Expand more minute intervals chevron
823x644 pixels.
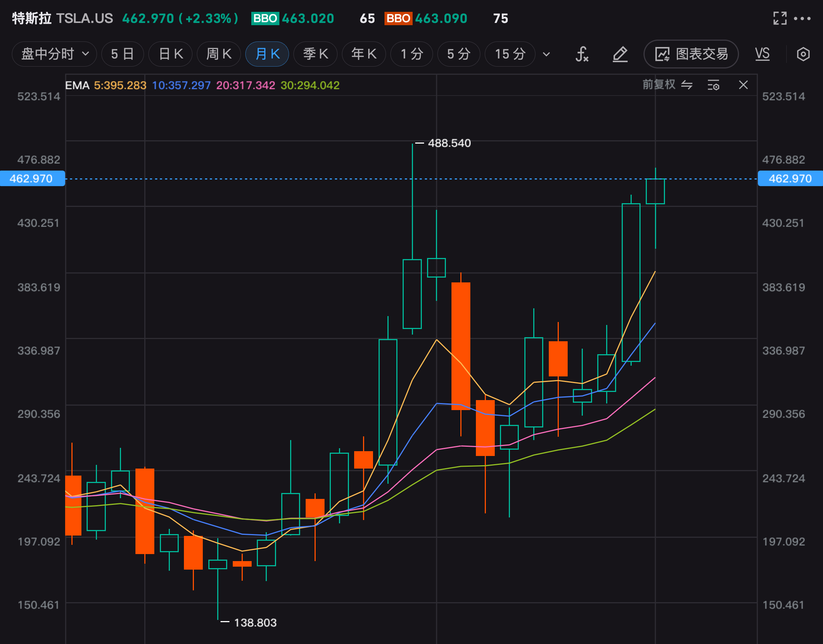click(x=546, y=54)
